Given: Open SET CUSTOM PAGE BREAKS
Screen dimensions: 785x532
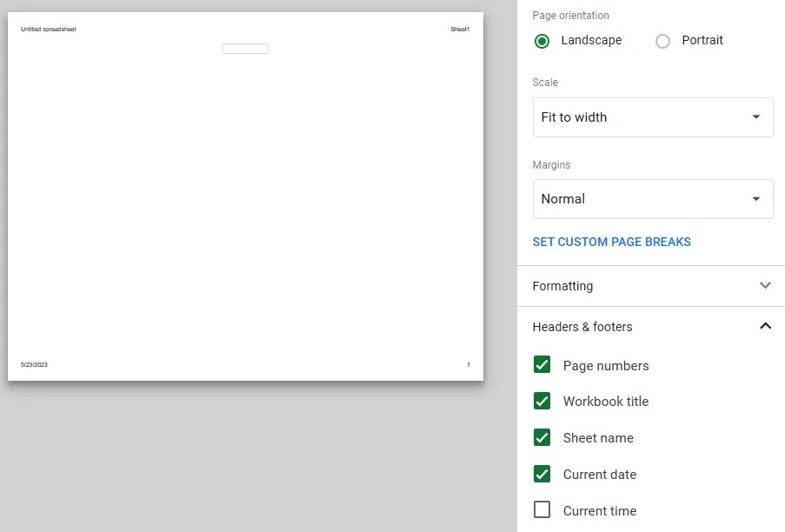Looking at the screenshot, I should (x=611, y=242).
